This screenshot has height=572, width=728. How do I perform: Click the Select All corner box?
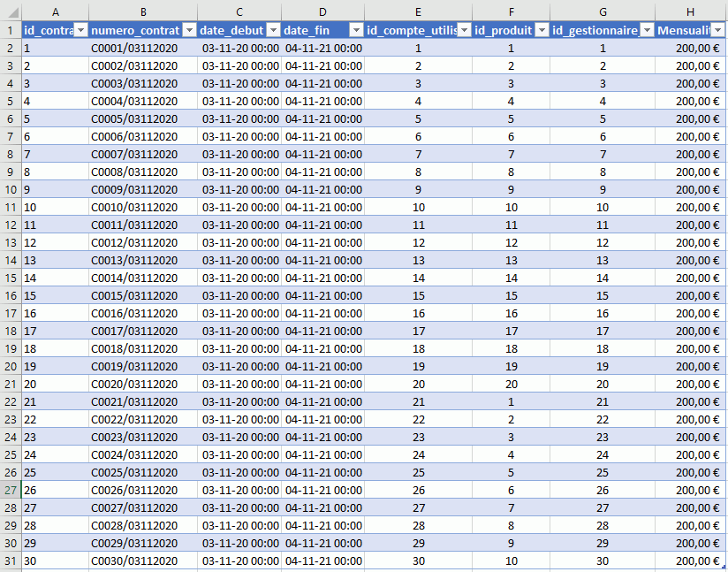pyautogui.click(x=11, y=12)
